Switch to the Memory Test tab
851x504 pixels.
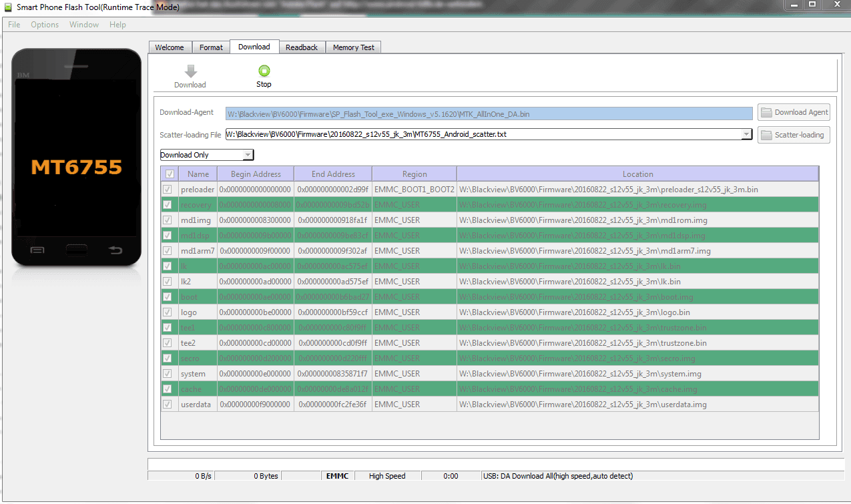click(354, 47)
